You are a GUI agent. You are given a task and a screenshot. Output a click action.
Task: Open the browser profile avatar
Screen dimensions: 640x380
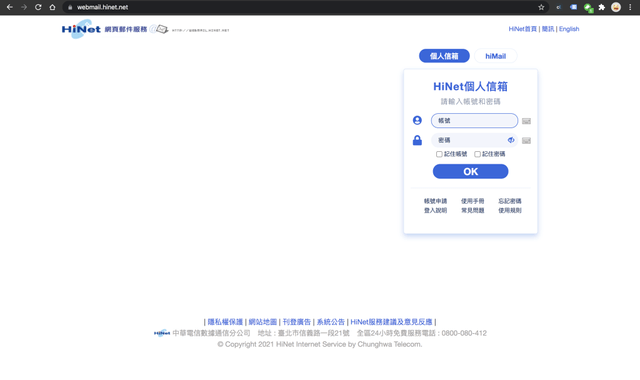click(616, 7)
